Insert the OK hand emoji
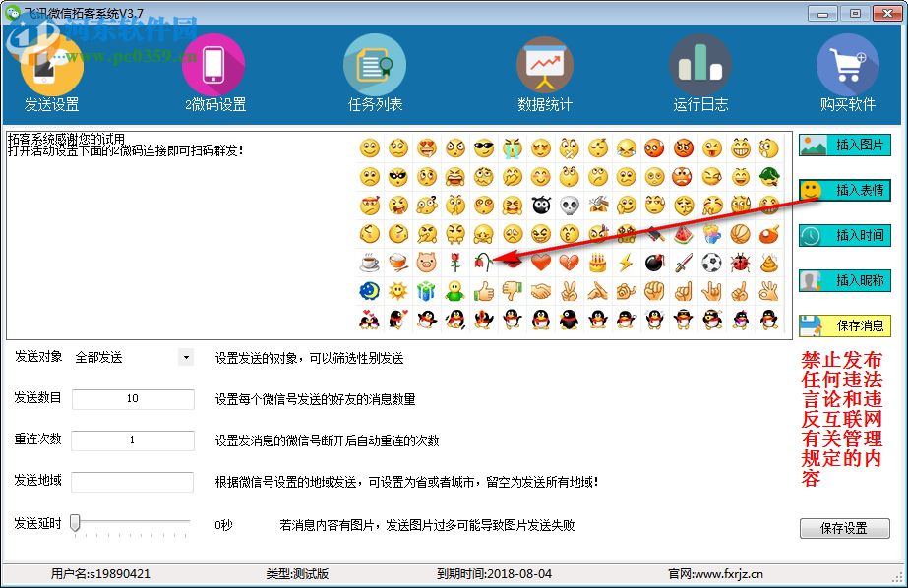Screen dimensions: 908x588 pos(769,291)
